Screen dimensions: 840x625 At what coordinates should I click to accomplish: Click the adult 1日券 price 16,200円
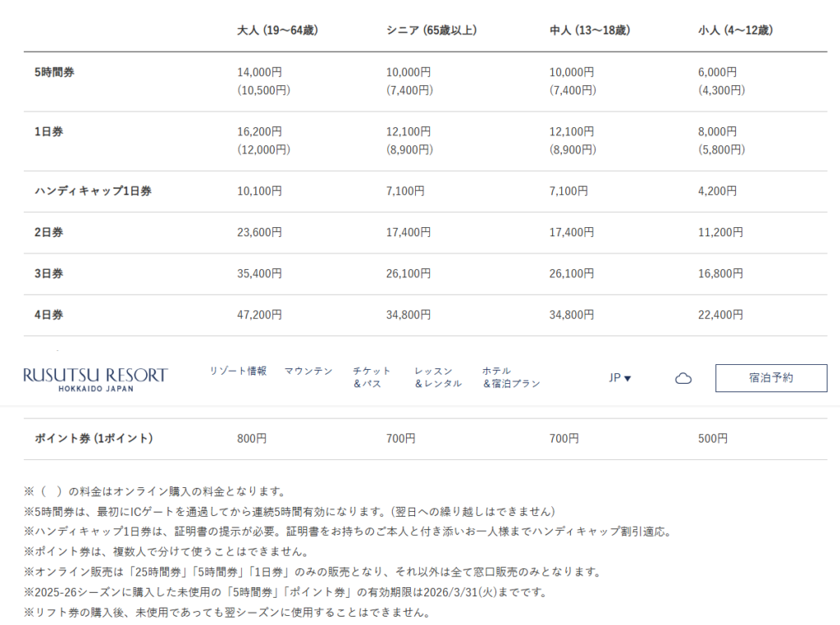coord(259,131)
